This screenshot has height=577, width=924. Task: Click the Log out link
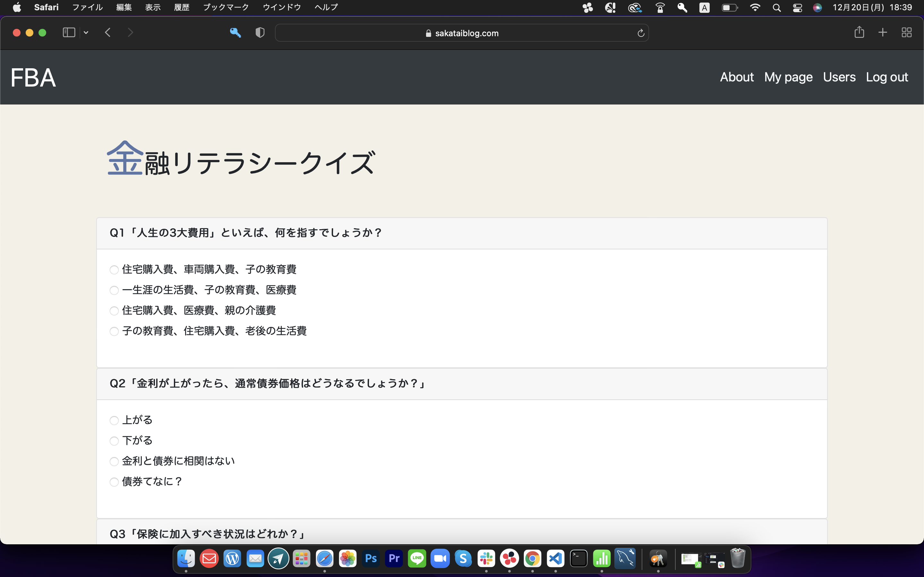click(x=886, y=77)
